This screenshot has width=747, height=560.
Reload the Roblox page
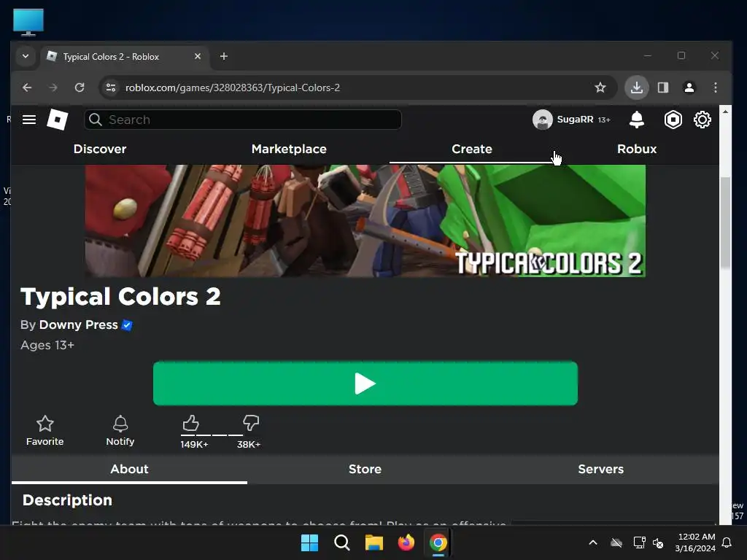[x=80, y=87]
